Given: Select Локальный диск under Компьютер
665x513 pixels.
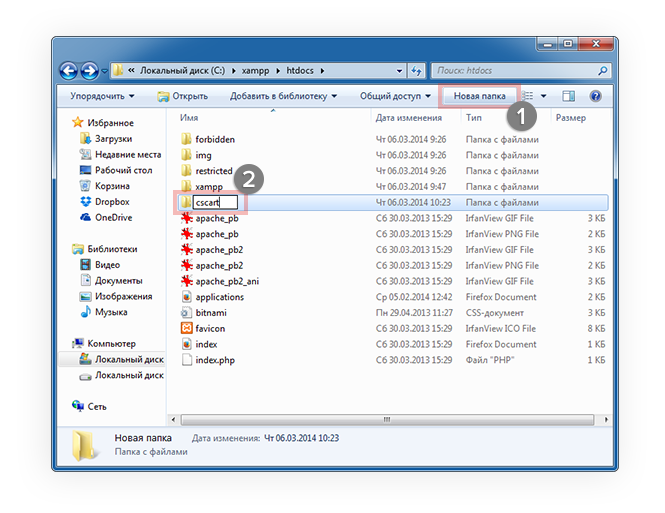Looking at the screenshot, I should pos(128,359).
